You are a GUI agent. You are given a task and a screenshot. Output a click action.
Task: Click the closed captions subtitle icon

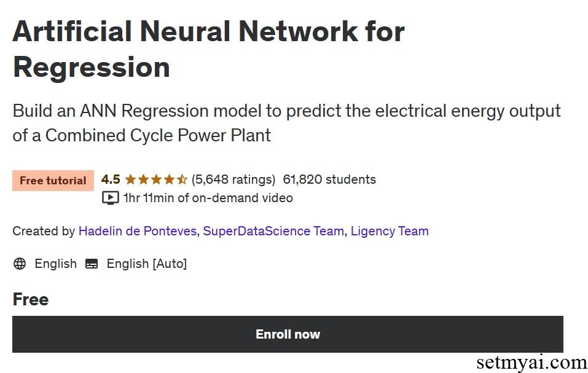[92, 264]
